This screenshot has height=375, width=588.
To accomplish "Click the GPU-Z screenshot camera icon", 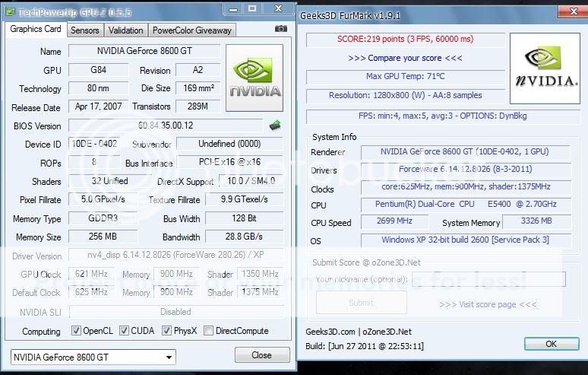I will pyautogui.click(x=281, y=29).
